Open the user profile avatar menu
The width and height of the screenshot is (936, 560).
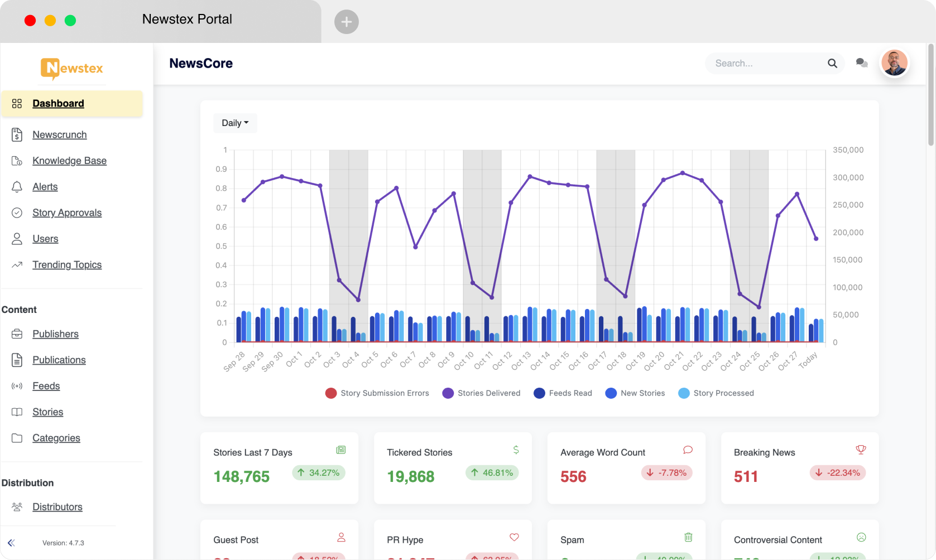tap(894, 63)
